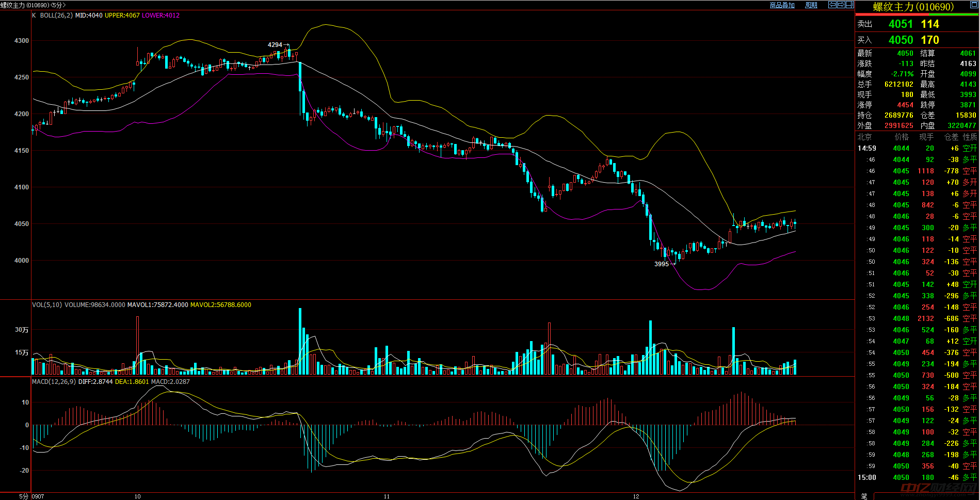Select the 笔 tick tab
This screenshot has width=980, height=500.
pos(864,496)
